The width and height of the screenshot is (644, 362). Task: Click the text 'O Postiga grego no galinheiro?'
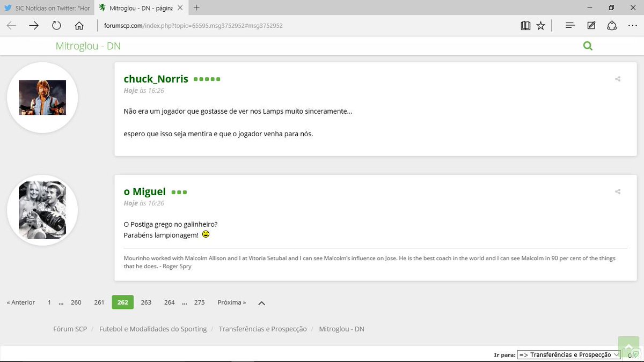click(x=170, y=224)
